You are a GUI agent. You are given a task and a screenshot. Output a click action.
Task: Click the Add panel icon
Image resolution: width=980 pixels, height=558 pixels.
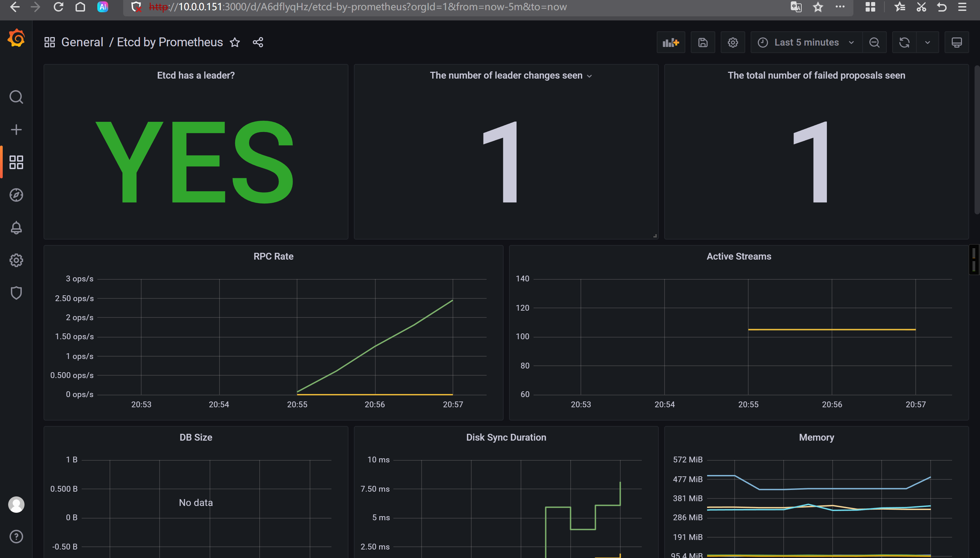tap(670, 43)
